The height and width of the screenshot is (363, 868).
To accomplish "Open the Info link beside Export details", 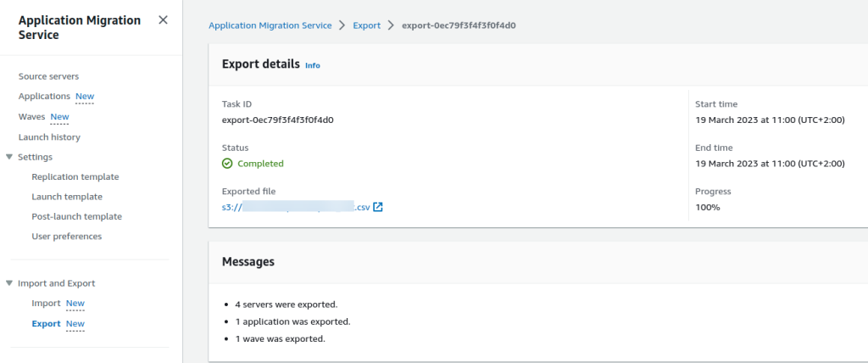I will pos(313,65).
